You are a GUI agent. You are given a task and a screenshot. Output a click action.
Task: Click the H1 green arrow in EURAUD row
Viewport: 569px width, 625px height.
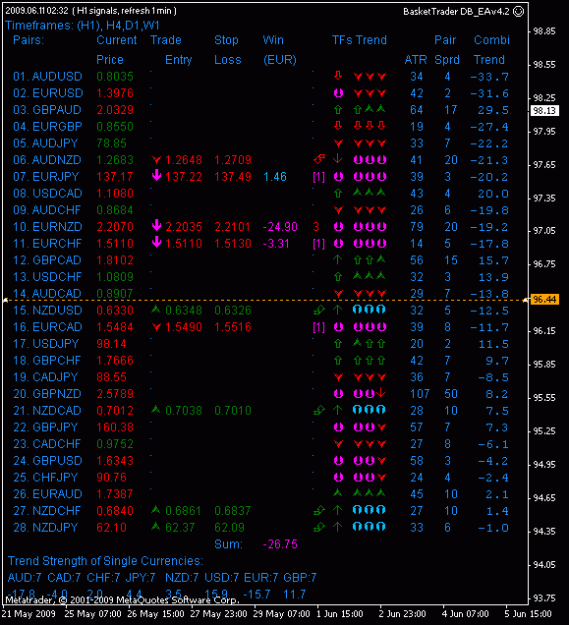[x=338, y=493]
